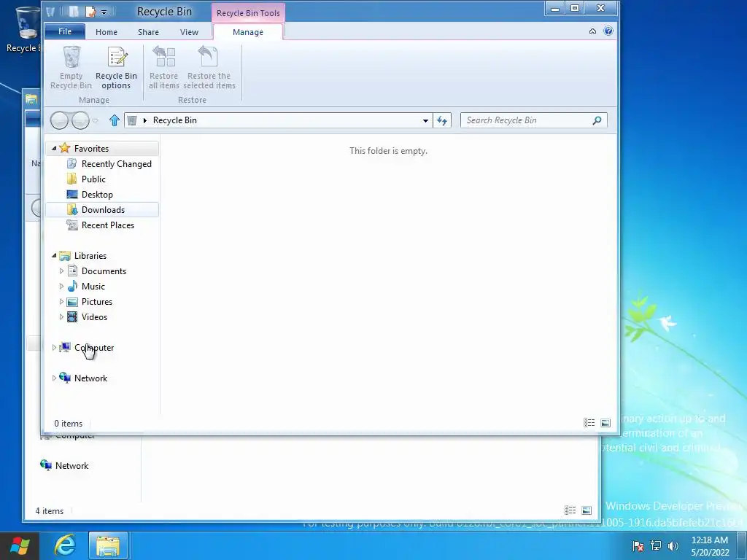Click the Forward navigation button
This screenshot has width=747, height=560.
[80, 120]
